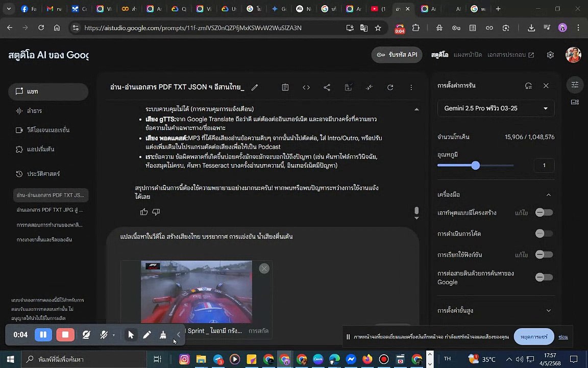Click the thumbs down icon on response
The image size is (588, 368).
(156, 212)
